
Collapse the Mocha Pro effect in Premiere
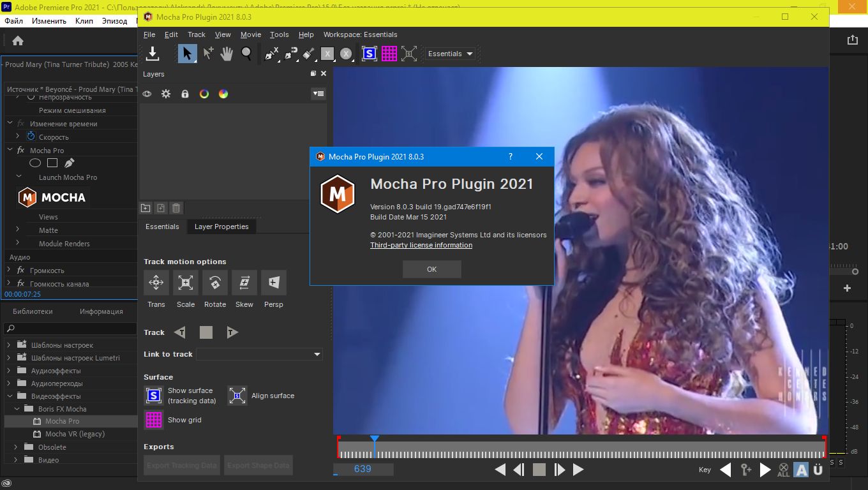pos(10,151)
